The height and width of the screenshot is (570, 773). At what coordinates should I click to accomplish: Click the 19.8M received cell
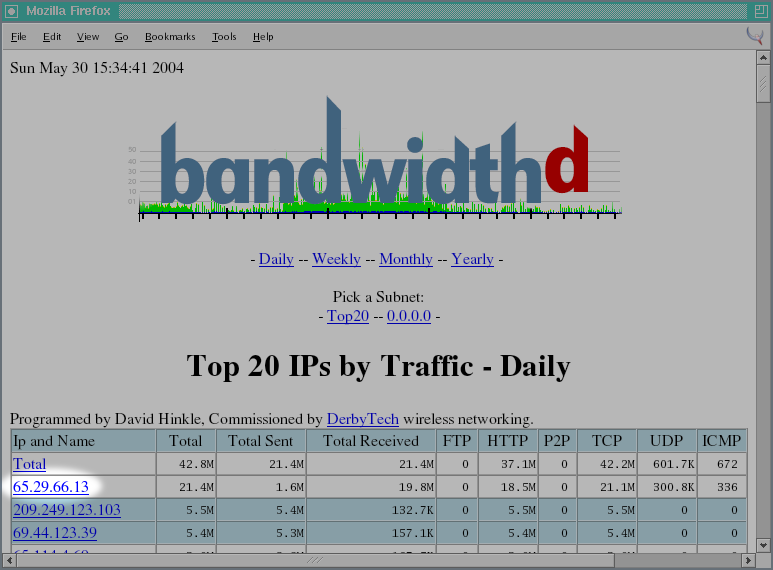click(371, 487)
